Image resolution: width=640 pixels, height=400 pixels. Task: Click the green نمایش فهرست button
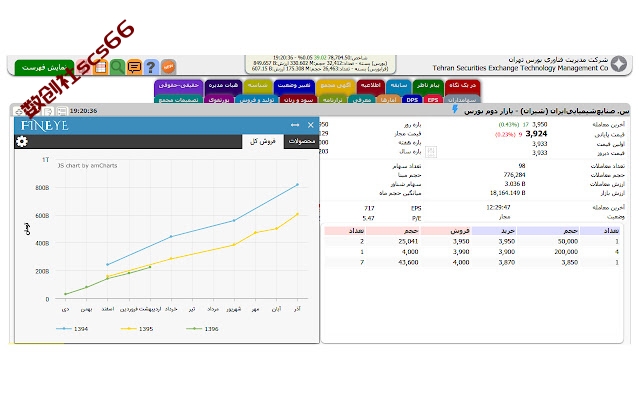point(44,67)
